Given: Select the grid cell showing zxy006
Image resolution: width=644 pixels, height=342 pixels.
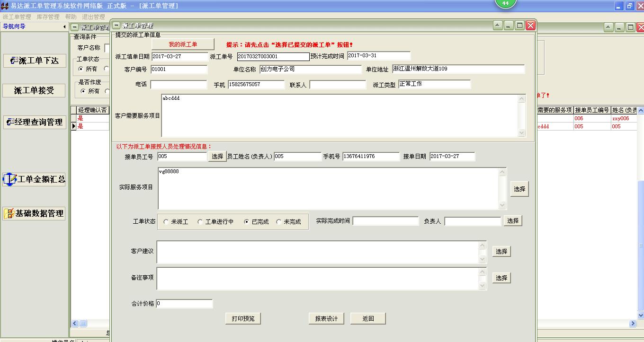Looking at the screenshot, I should 624,119.
